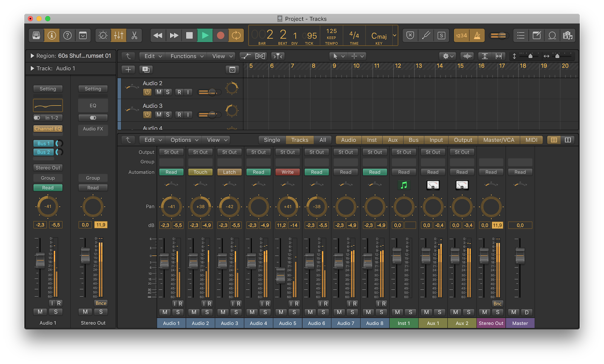Toggle the control bar Solo (S) button
Image resolution: width=604 pixels, height=364 pixels.
pos(441,35)
